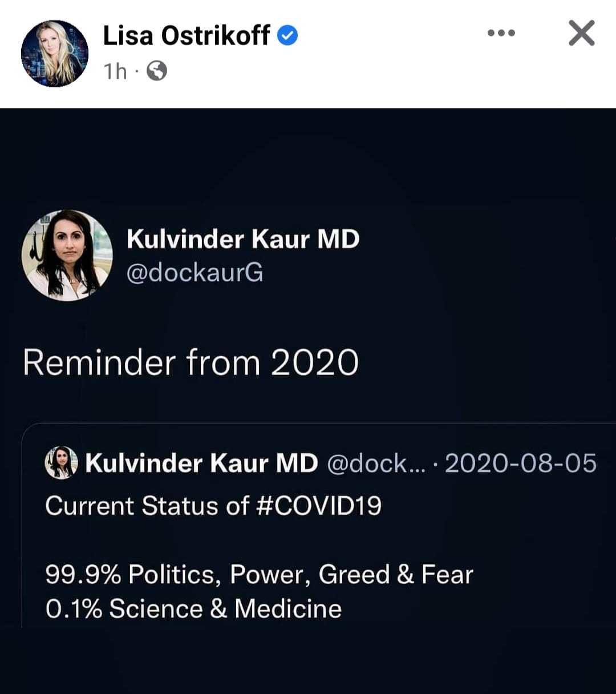Select Kulvinder Kaur MD's large avatar
The height and width of the screenshot is (694, 616).
[67, 255]
